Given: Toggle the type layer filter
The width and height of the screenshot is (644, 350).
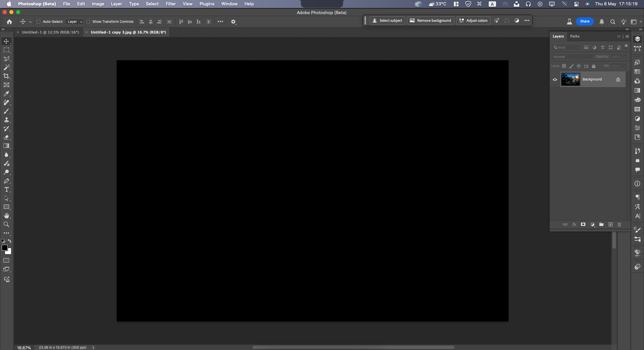Looking at the screenshot, I should pos(603,48).
